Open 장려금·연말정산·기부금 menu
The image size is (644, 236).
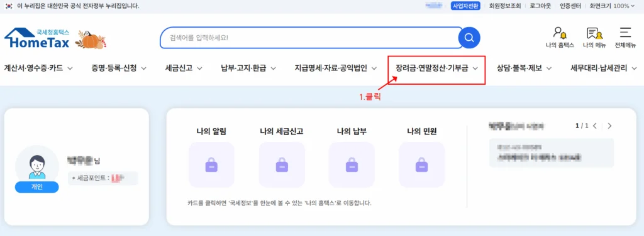coord(437,68)
